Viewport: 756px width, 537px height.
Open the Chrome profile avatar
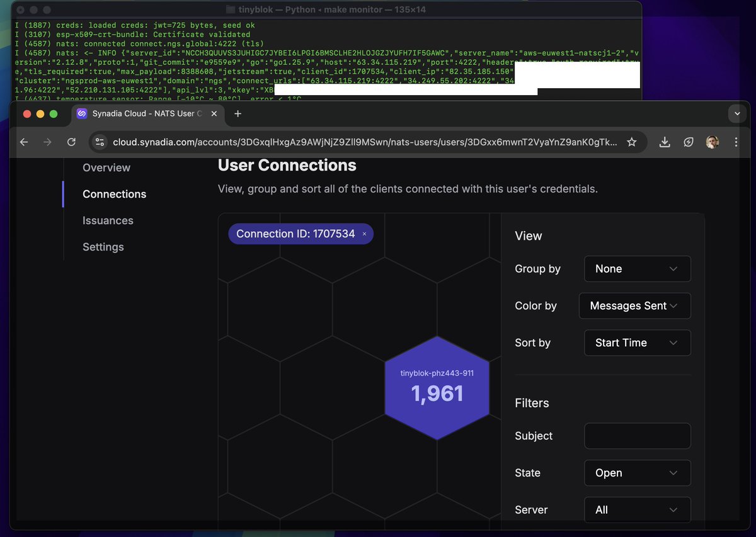712,142
